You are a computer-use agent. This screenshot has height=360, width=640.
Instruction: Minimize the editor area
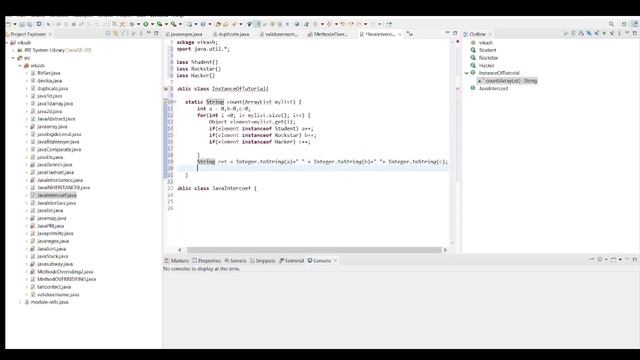[447, 33]
